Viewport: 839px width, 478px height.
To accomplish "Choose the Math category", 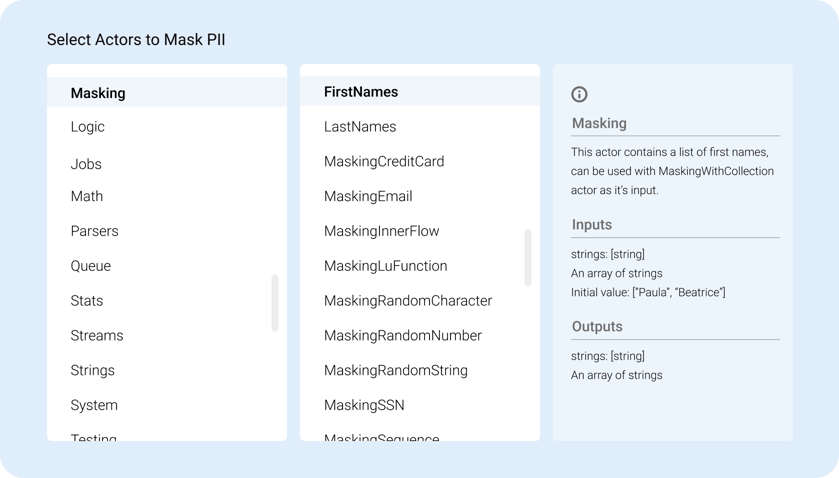I will coord(87,196).
